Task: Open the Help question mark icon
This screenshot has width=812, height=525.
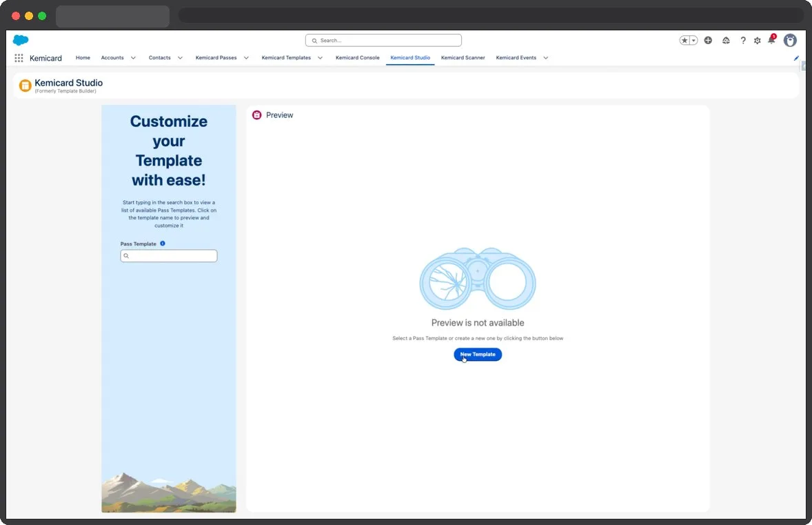Action: (743, 41)
